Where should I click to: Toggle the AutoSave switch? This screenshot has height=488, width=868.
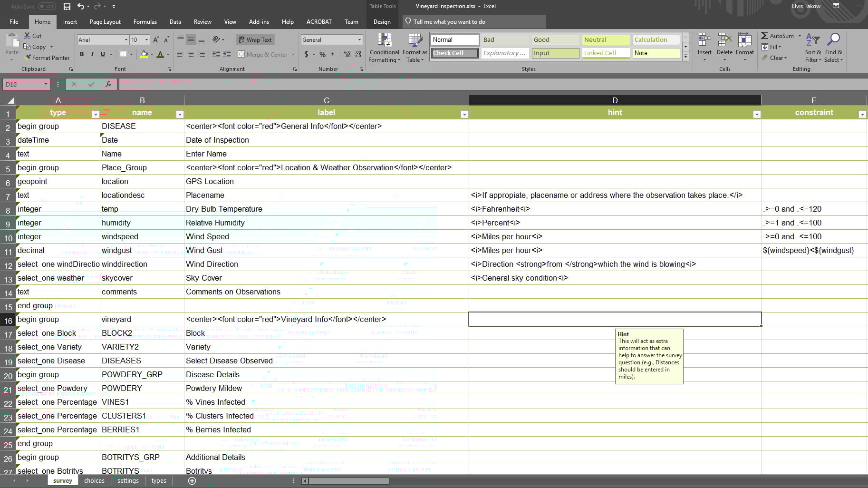[47, 7]
